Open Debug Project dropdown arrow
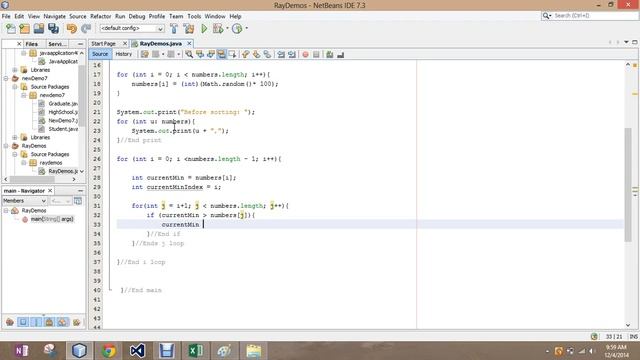 pyautogui.click(x=227, y=28)
